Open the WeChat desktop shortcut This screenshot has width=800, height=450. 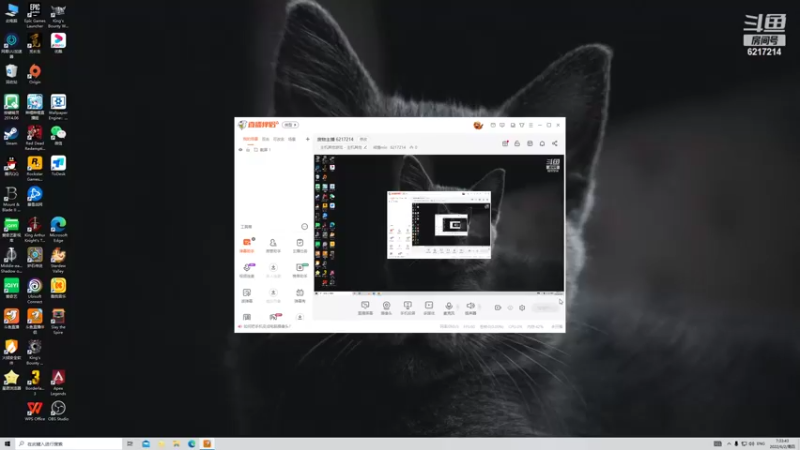(x=58, y=136)
